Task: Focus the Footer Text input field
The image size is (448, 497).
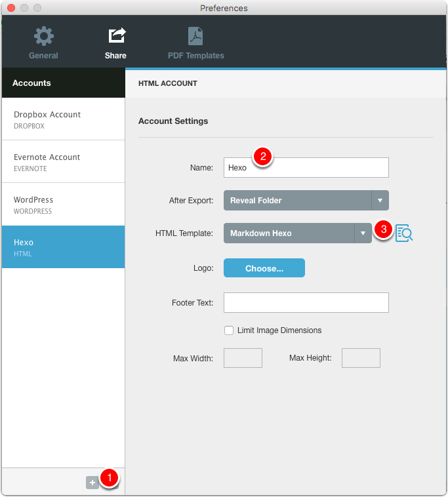Action: coord(306,303)
